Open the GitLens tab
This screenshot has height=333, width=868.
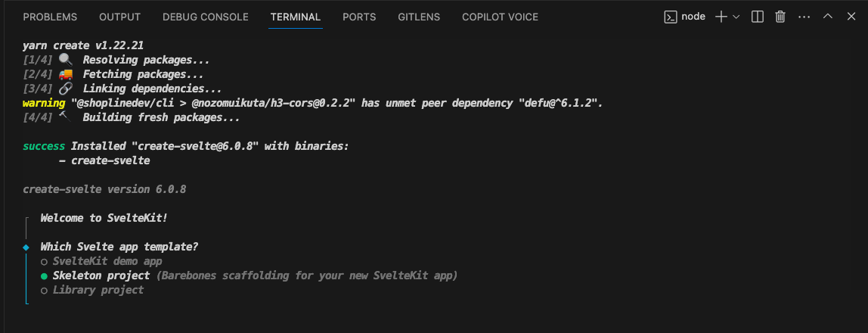pyautogui.click(x=419, y=17)
